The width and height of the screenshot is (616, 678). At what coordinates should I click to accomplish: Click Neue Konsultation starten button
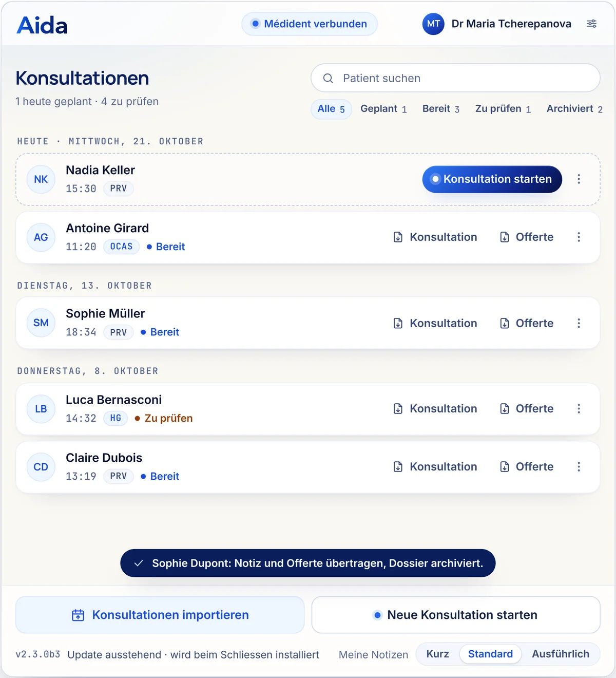pyautogui.click(x=456, y=615)
